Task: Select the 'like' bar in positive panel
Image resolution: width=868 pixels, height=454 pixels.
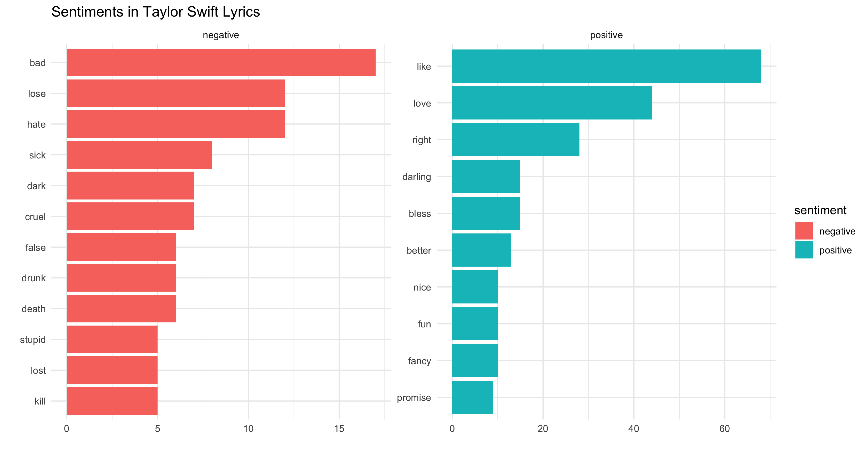Action: coord(607,66)
